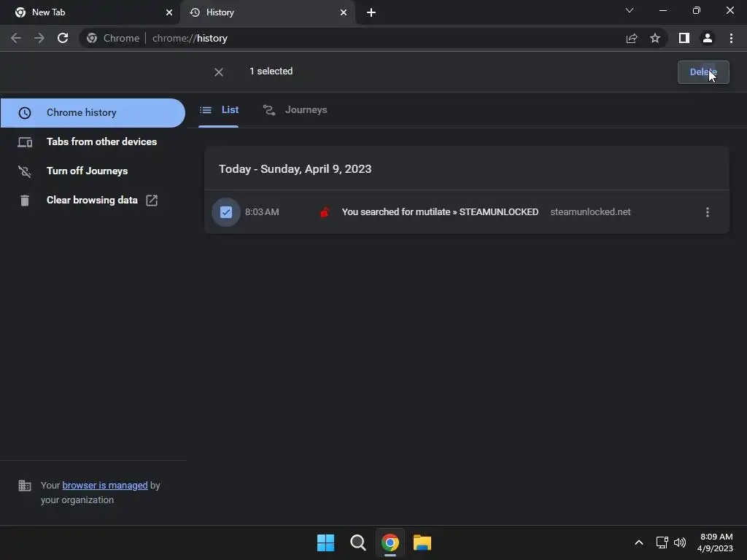Image resolution: width=747 pixels, height=560 pixels.
Task: Open Tabs from other devices
Action: point(93,142)
